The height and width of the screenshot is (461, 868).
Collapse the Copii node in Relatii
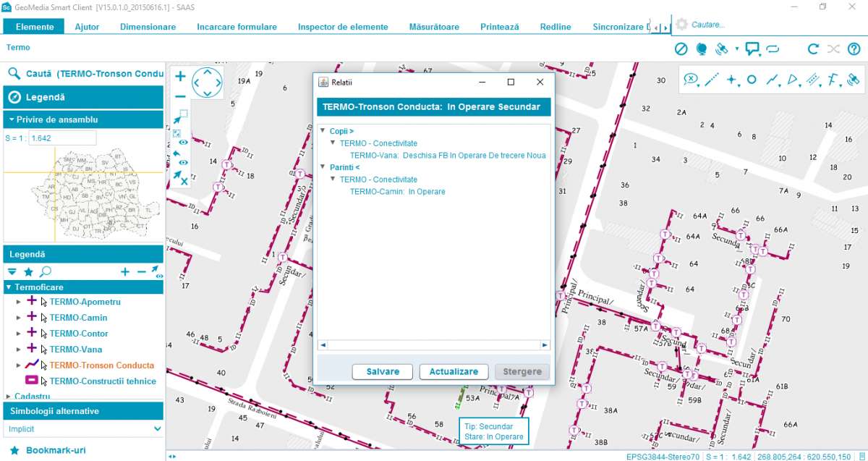(x=323, y=131)
